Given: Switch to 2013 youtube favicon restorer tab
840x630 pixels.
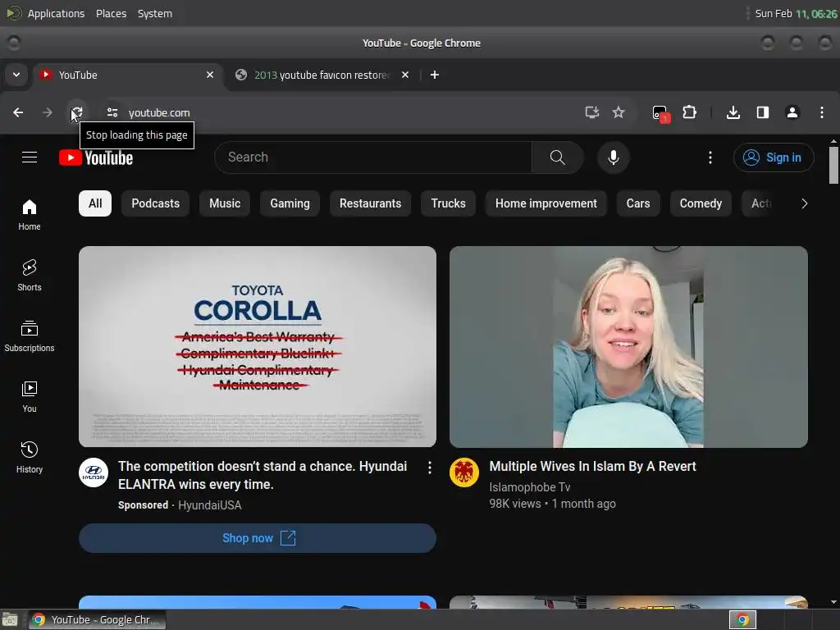Looking at the screenshot, I should pos(321,75).
